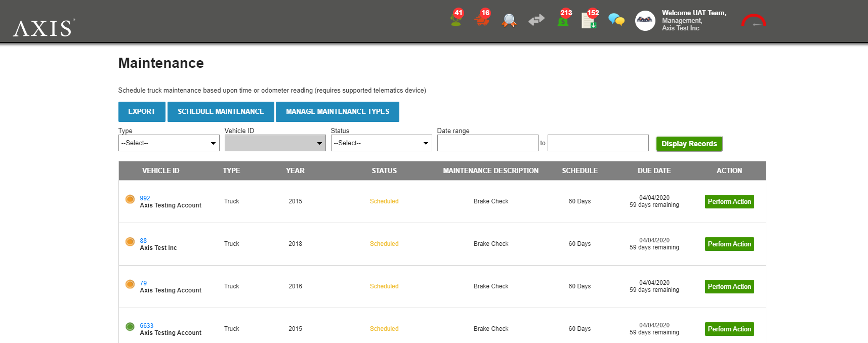The image size is (868, 343).
Task: Click the headset support icon with badge 41
Action: click(x=456, y=20)
